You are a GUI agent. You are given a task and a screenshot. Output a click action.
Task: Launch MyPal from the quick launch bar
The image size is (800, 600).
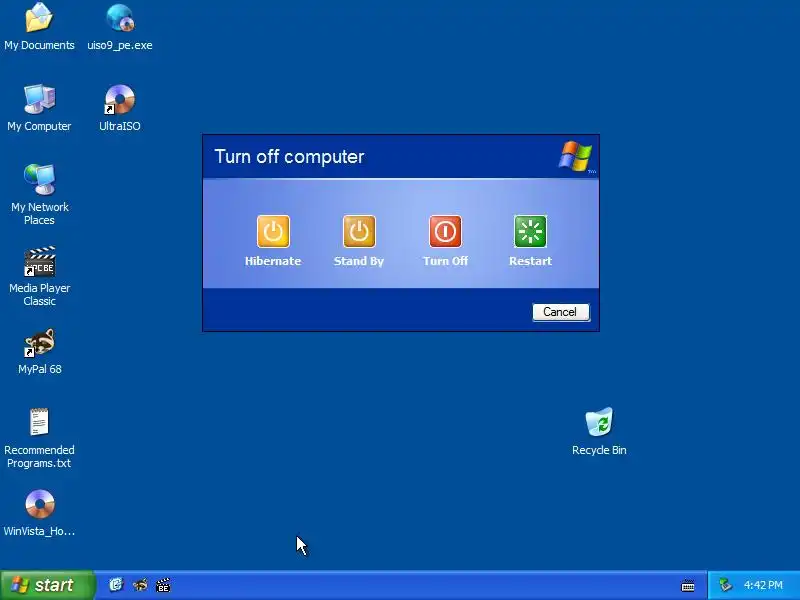tap(140, 585)
